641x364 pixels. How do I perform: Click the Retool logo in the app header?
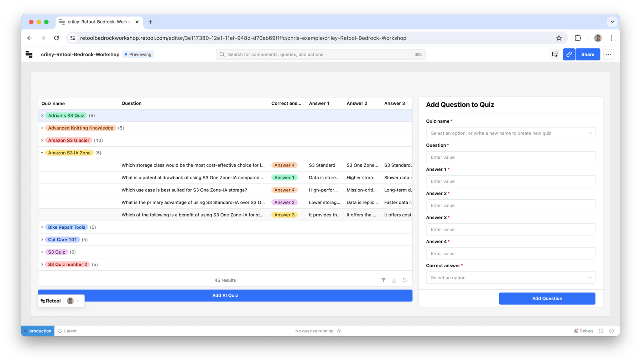[29, 54]
